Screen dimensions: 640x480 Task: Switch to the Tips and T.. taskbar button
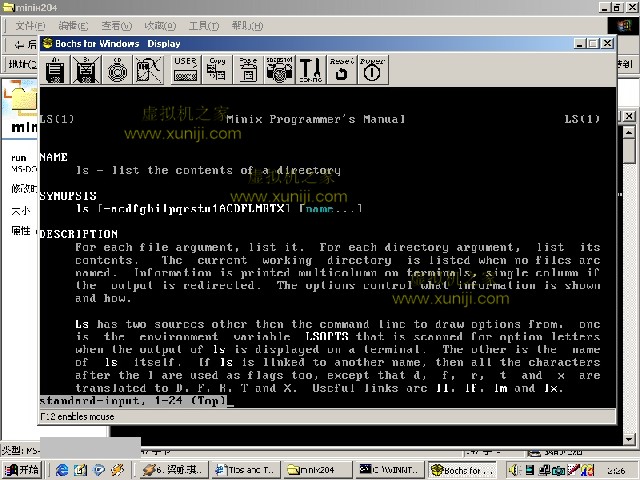(246, 470)
